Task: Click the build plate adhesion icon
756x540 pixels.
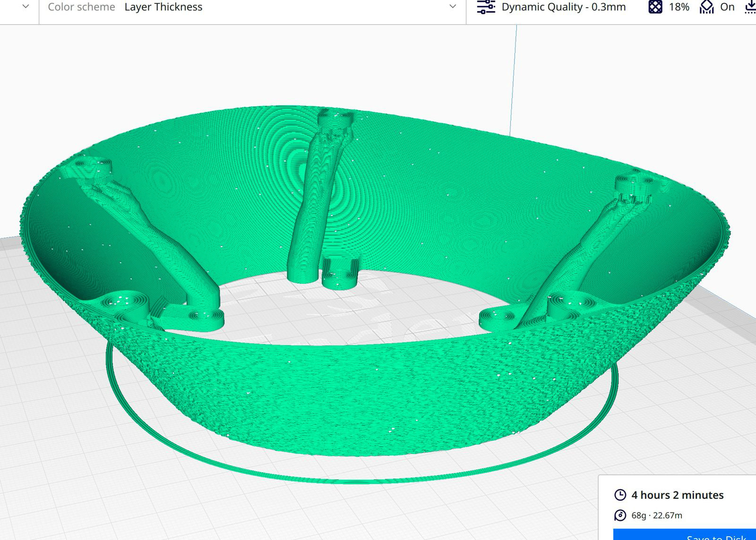Action: pyautogui.click(x=750, y=7)
